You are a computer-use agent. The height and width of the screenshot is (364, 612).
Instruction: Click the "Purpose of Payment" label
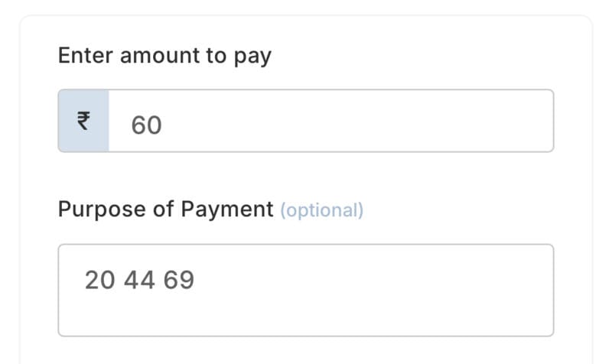point(165,210)
